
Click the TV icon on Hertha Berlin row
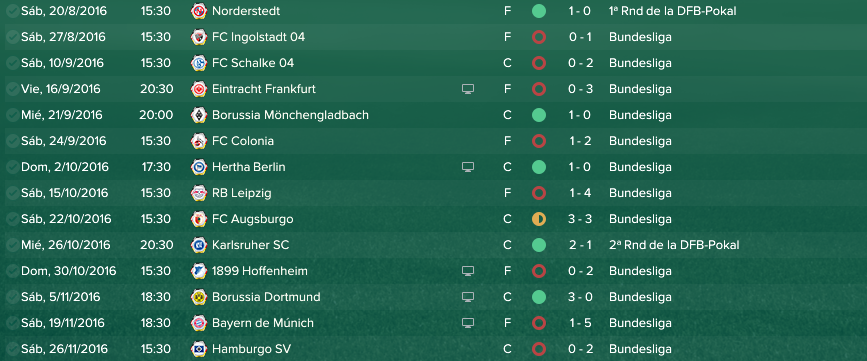pos(468,167)
